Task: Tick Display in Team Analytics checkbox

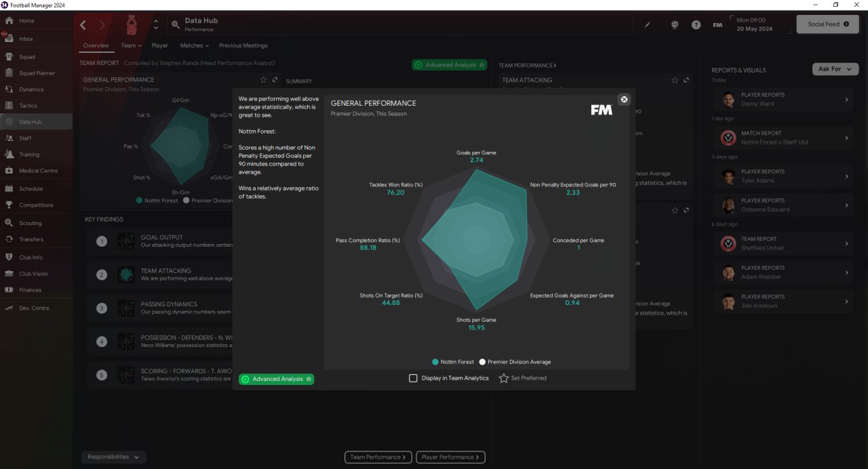Action: point(413,378)
